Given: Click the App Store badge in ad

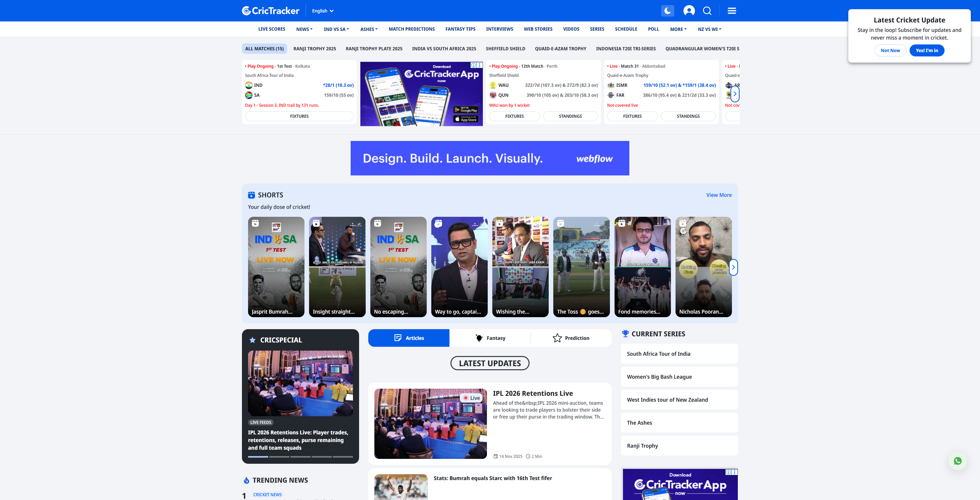Looking at the screenshot, I should pyautogui.click(x=466, y=119).
